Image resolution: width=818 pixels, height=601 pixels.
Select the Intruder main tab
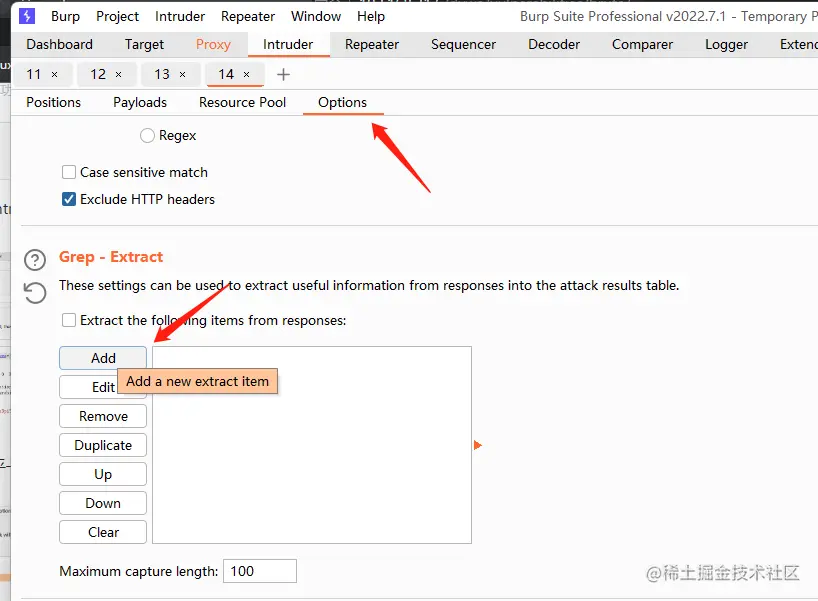(x=288, y=44)
